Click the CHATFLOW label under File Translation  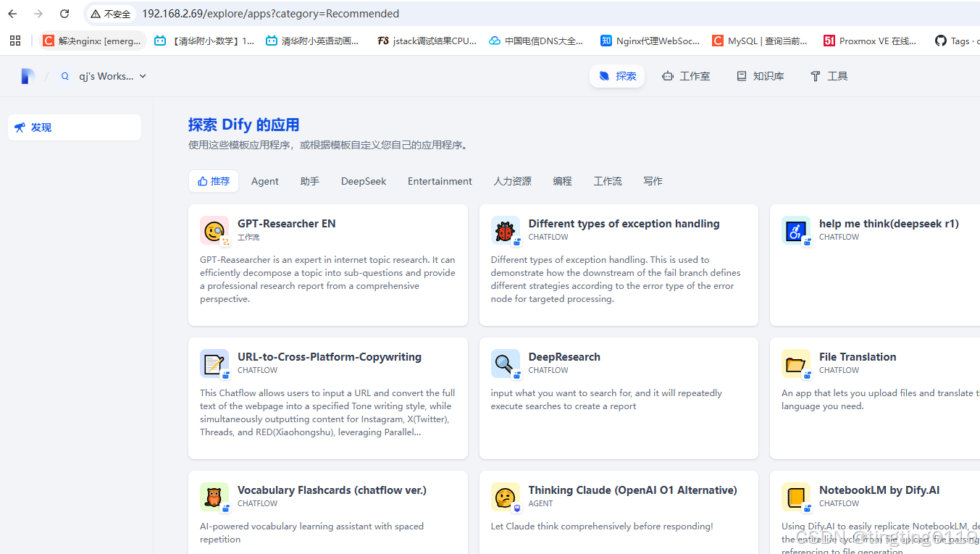[839, 370]
